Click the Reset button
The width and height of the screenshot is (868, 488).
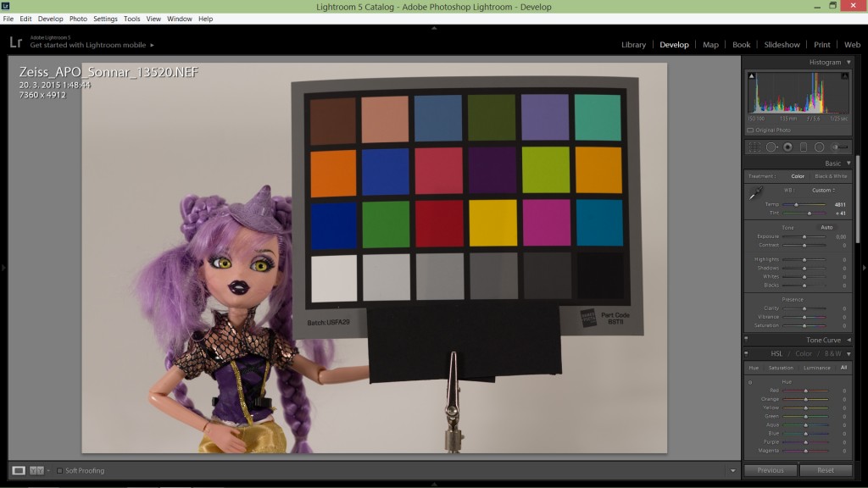[826, 470]
